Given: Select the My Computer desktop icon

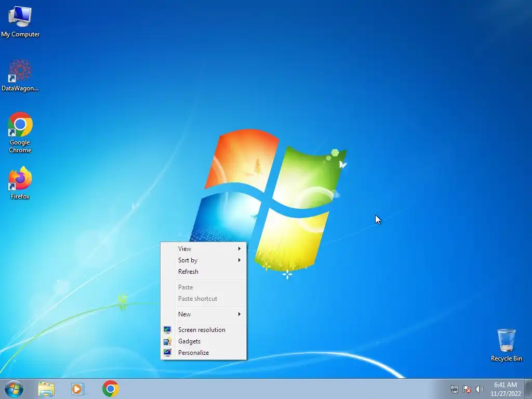Looking at the screenshot, I should [x=20, y=21].
